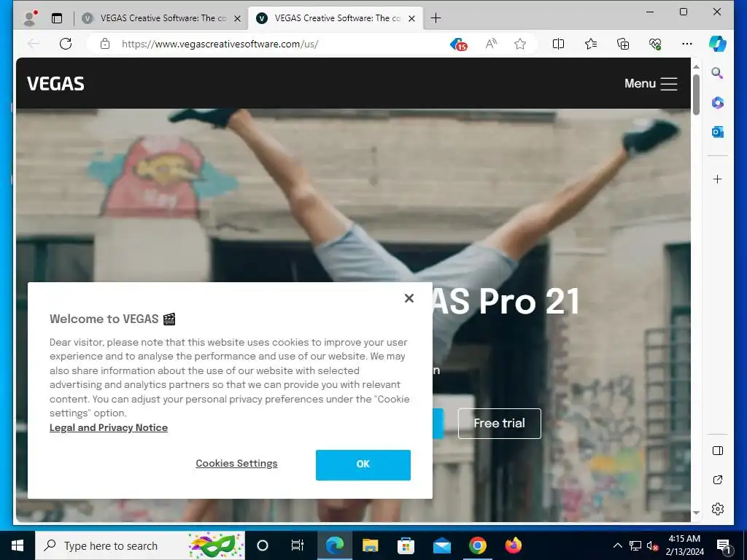Viewport: 747px width, 560px height.
Task: Show hidden system tray icons
Action: click(x=617, y=545)
